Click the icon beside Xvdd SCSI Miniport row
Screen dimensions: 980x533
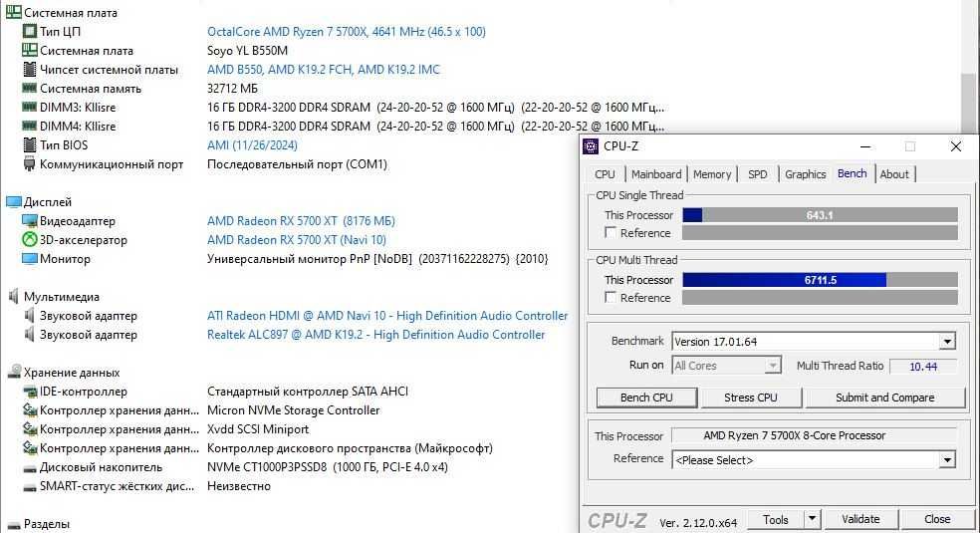pyautogui.click(x=29, y=428)
